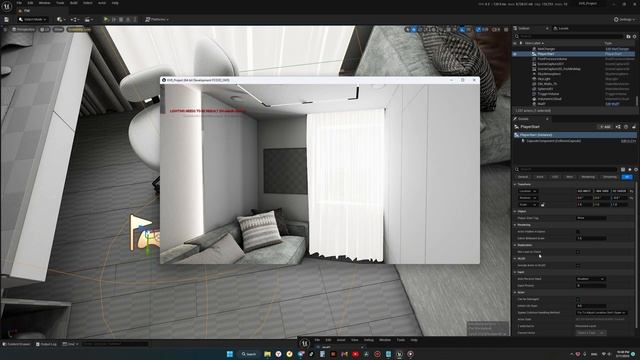This screenshot has height=360, width=640.
Task: Switch to the Outliner tab
Action: (x=524, y=28)
